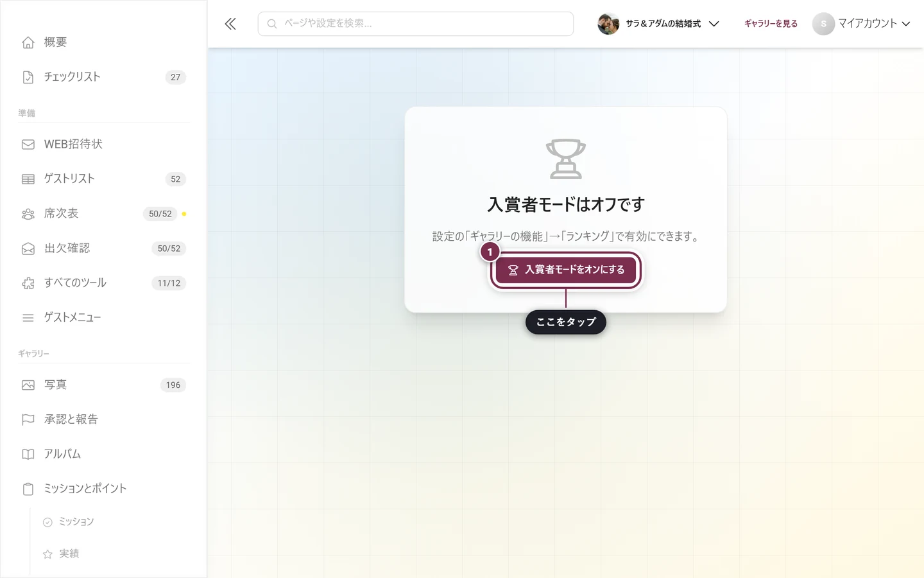Click the envelope icon for WEB招待状

tap(28, 144)
